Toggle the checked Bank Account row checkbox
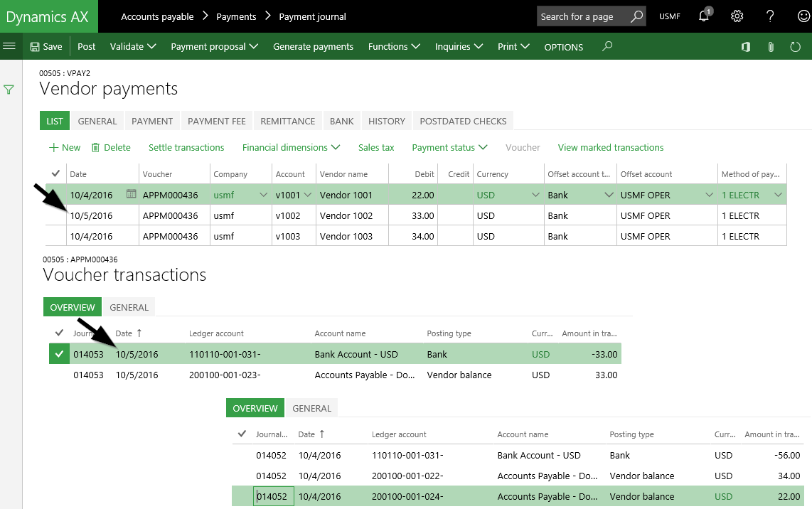The image size is (812, 509). coord(58,354)
